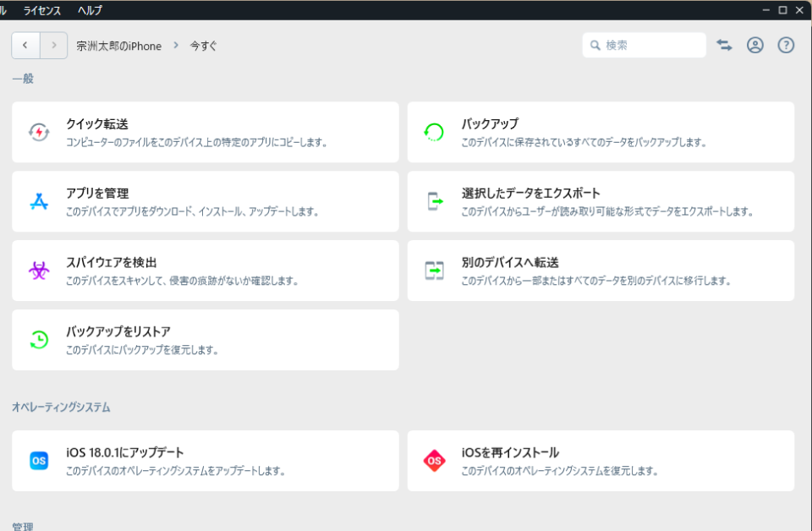Click the back navigation chevron
Viewport: 812px width, 531px height.
25,45
